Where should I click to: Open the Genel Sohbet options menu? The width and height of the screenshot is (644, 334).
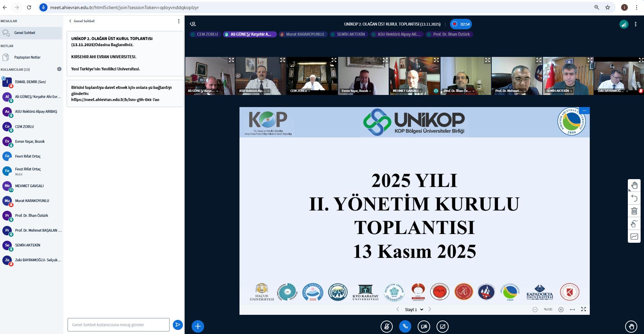[x=179, y=21]
